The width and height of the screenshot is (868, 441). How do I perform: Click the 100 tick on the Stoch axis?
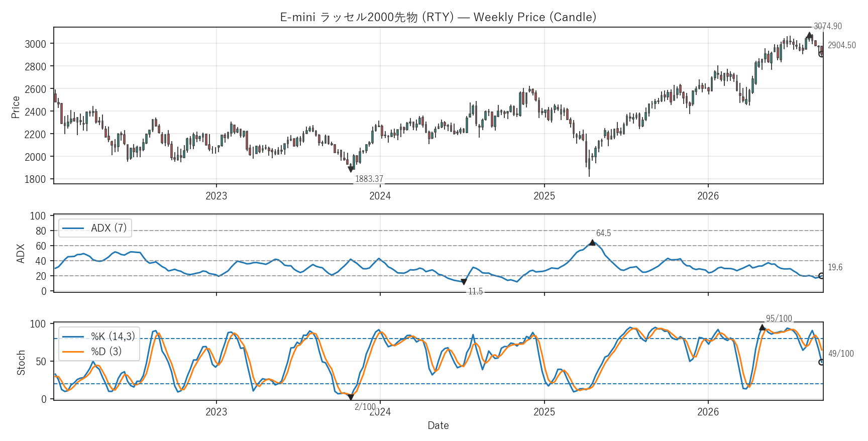[x=38, y=324]
